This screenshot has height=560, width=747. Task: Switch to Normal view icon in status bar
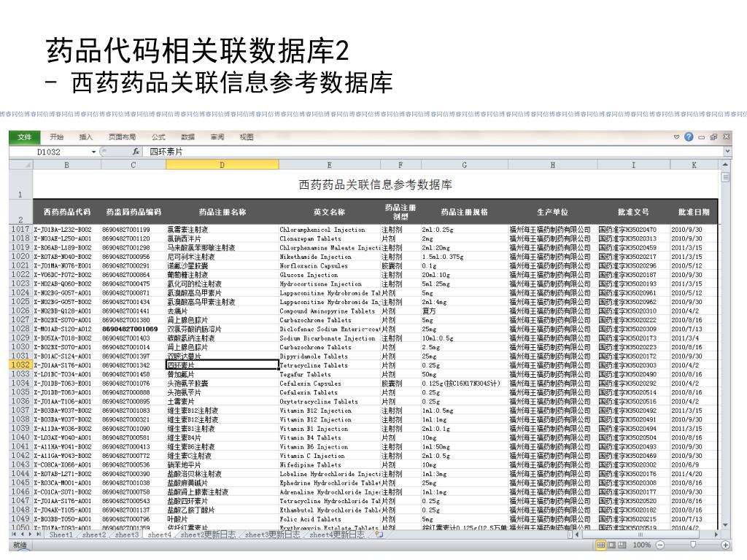pyautogui.click(x=601, y=545)
